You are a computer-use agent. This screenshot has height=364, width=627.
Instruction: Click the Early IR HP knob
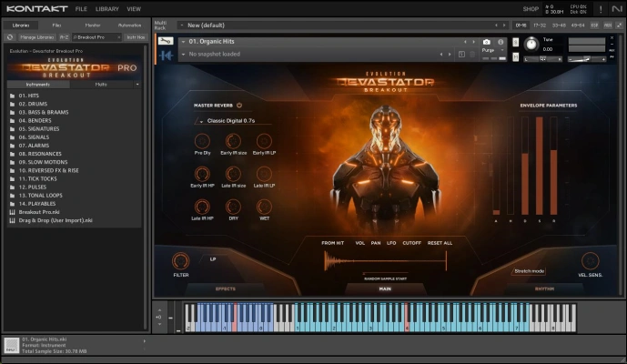pyautogui.click(x=202, y=174)
